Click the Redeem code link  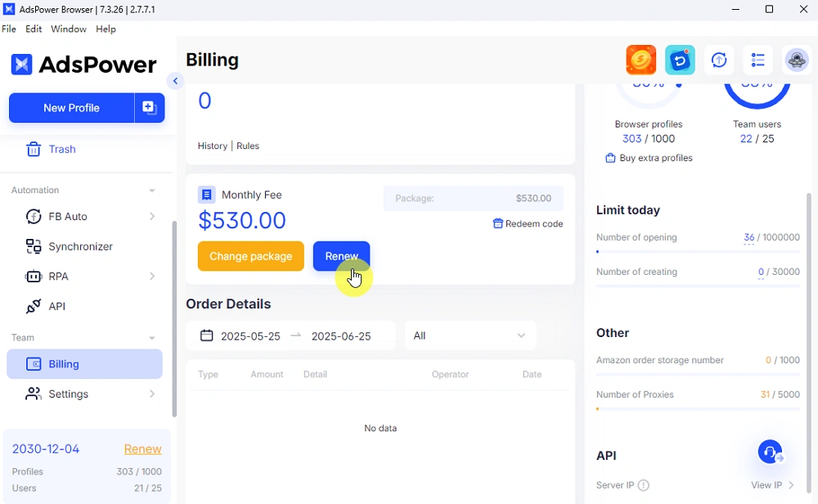(x=534, y=223)
